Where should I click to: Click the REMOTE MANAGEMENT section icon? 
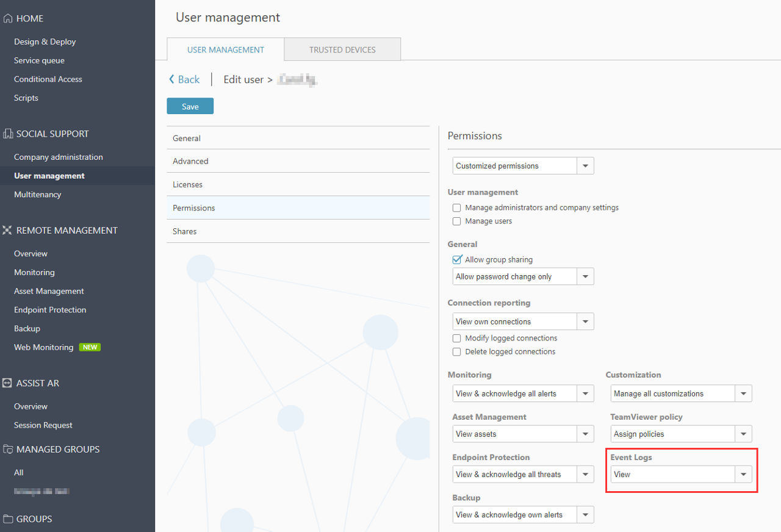click(x=8, y=230)
